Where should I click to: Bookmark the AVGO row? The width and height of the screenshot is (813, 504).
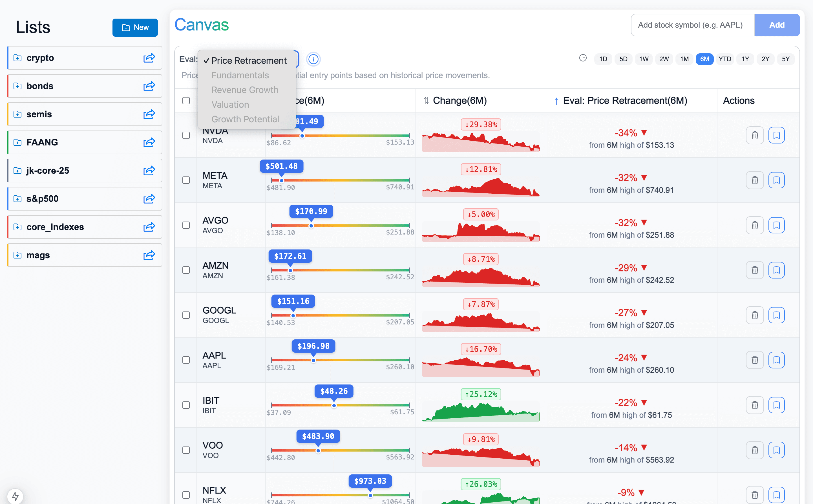click(x=776, y=225)
